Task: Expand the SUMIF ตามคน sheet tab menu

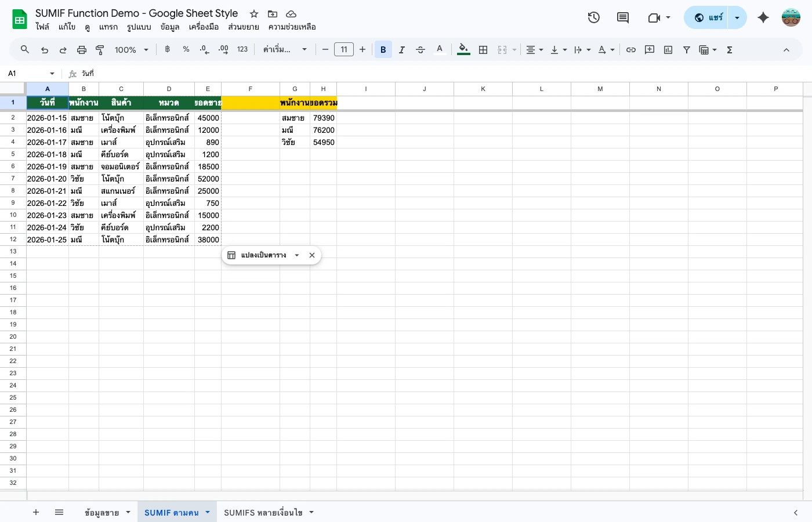Action: click(207, 513)
